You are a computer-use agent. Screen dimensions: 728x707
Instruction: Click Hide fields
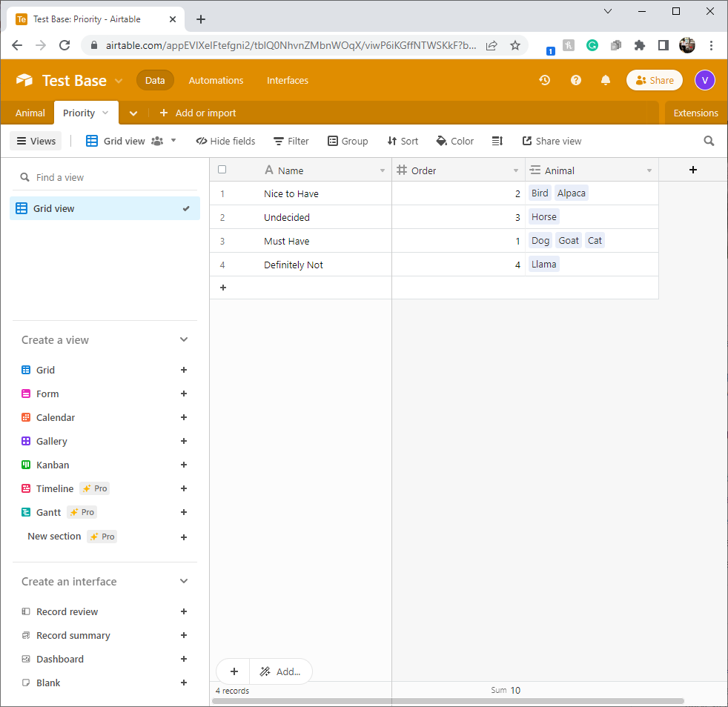click(225, 141)
